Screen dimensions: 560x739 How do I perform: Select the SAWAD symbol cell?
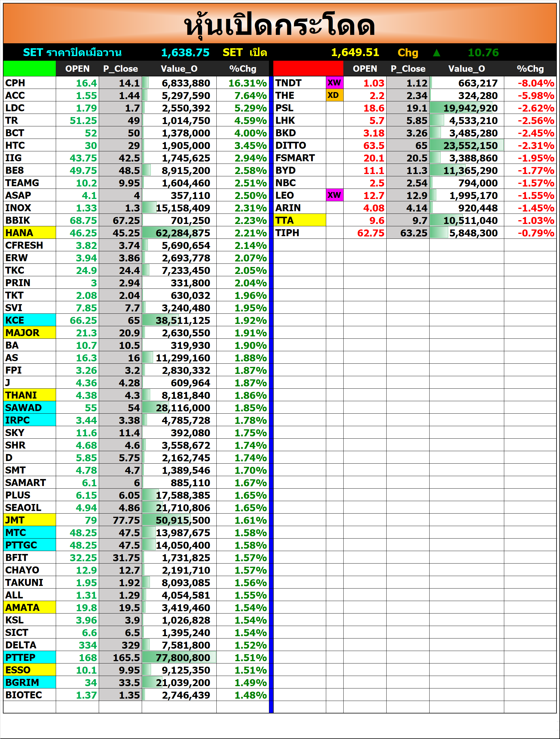point(29,408)
